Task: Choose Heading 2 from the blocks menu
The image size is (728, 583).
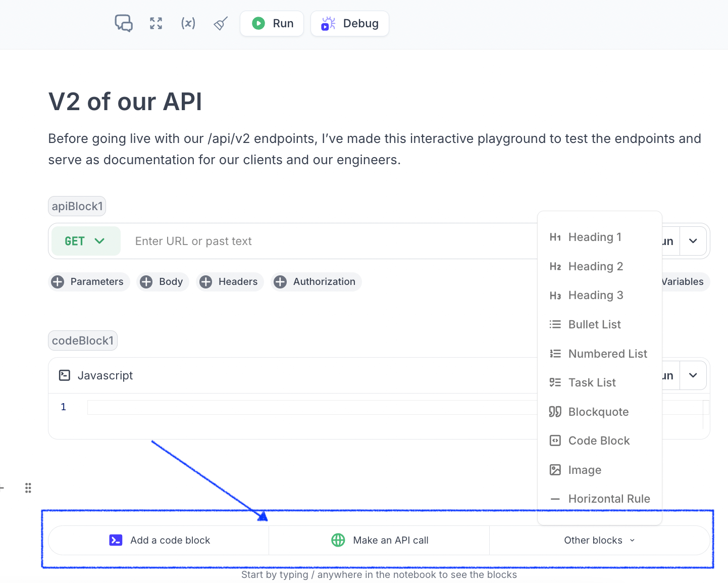Action: [x=600, y=266]
